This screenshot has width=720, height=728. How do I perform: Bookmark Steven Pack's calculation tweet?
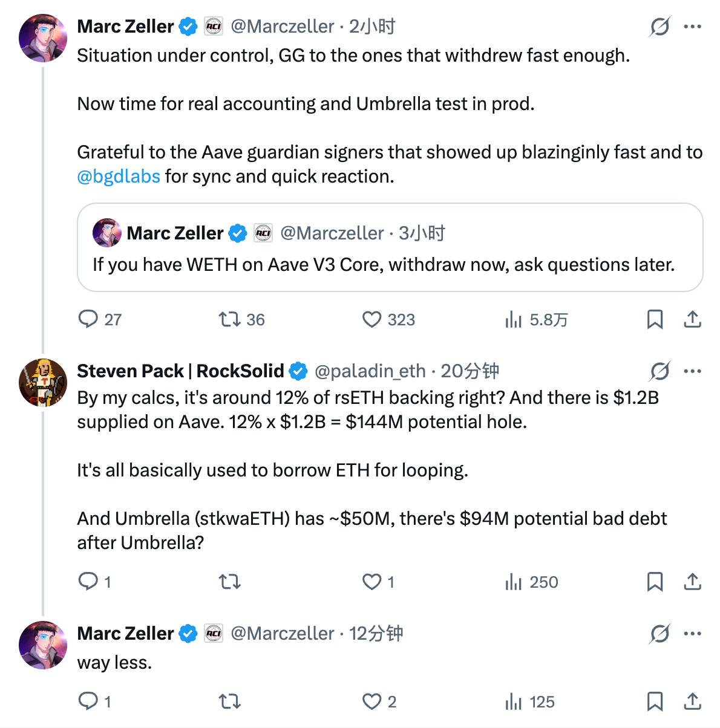[x=654, y=582]
